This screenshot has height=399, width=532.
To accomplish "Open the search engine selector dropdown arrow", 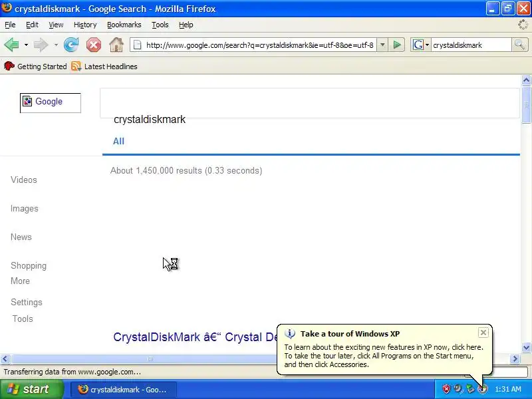I will pyautogui.click(x=427, y=45).
